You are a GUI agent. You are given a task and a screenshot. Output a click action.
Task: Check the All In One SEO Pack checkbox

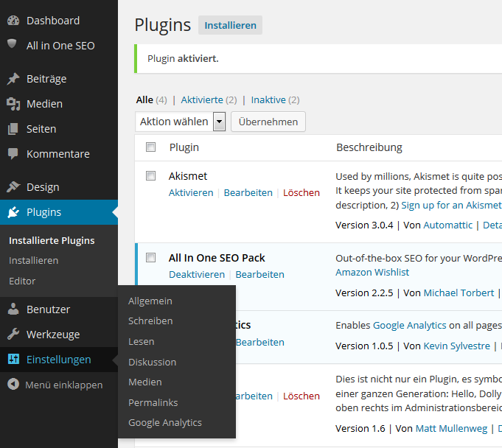(150, 258)
